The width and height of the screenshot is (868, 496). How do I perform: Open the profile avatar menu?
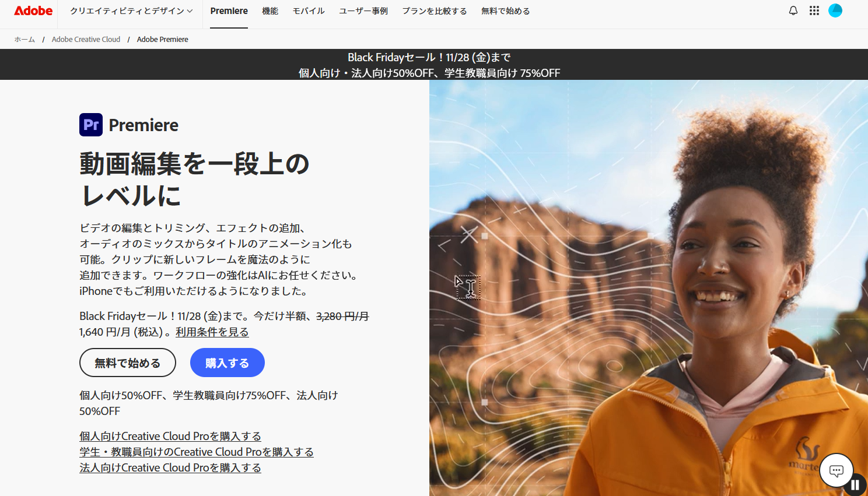835,10
